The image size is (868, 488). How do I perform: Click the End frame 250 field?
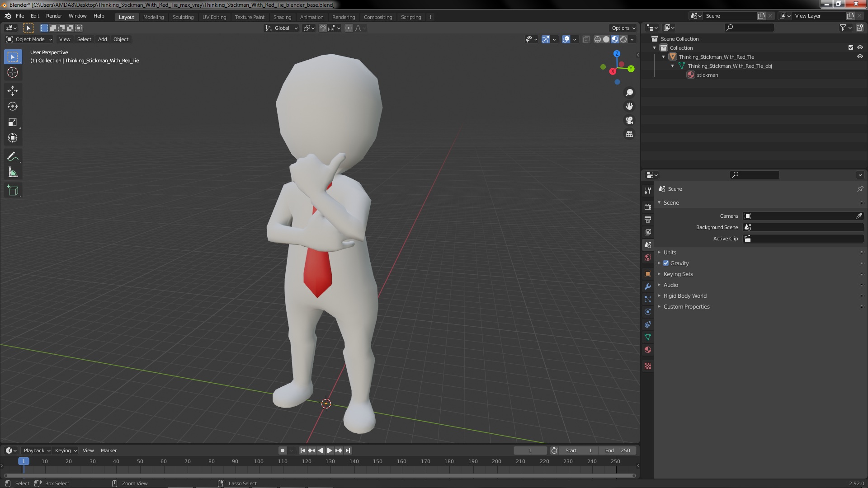(x=618, y=450)
